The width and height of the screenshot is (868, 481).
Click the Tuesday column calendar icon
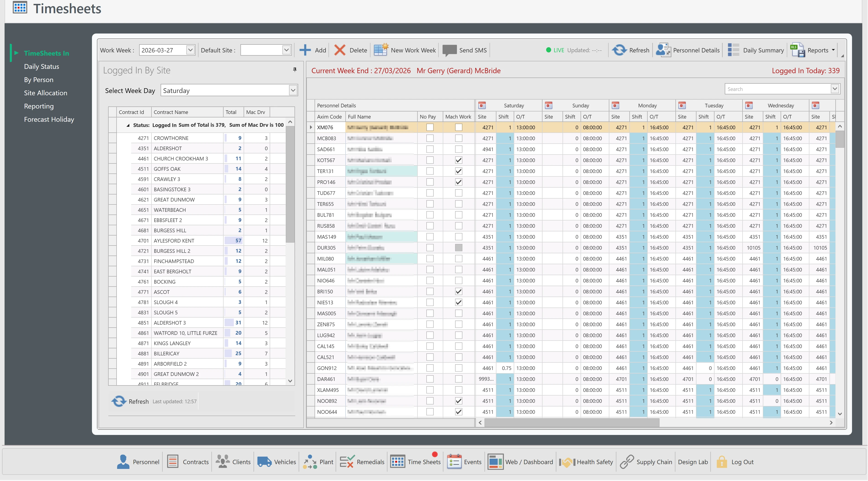[x=682, y=105]
